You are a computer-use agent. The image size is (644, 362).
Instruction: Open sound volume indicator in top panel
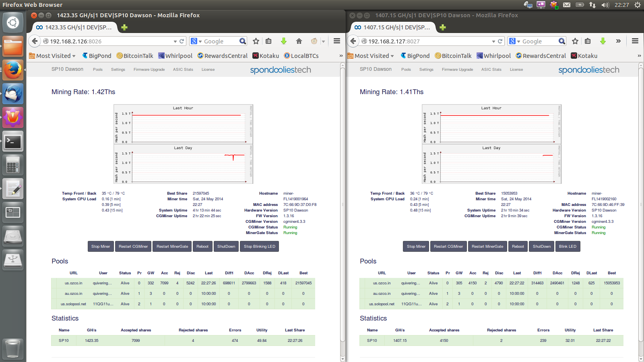pos(605,5)
